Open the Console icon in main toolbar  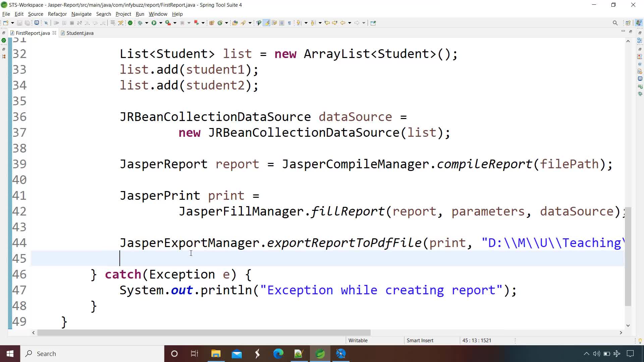[x=37, y=23]
